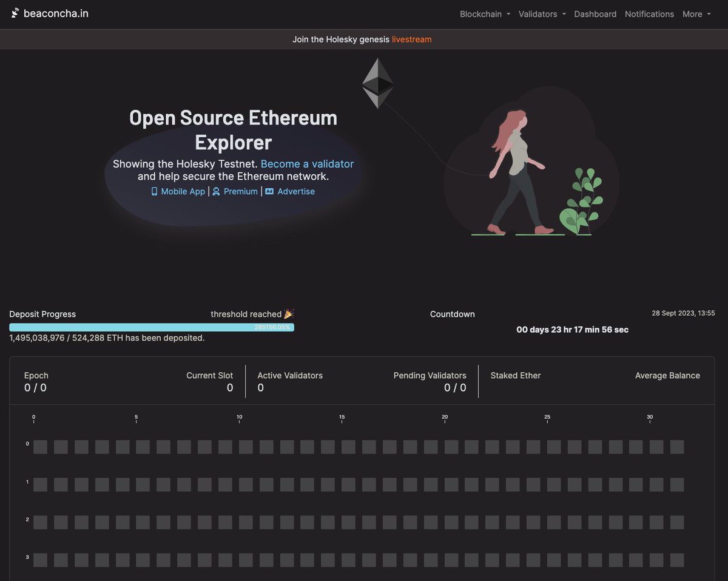Click the Become a validator link
Image resolution: width=728 pixels, height=581 pixels.
pyautogui.click(x=307, y=164)
